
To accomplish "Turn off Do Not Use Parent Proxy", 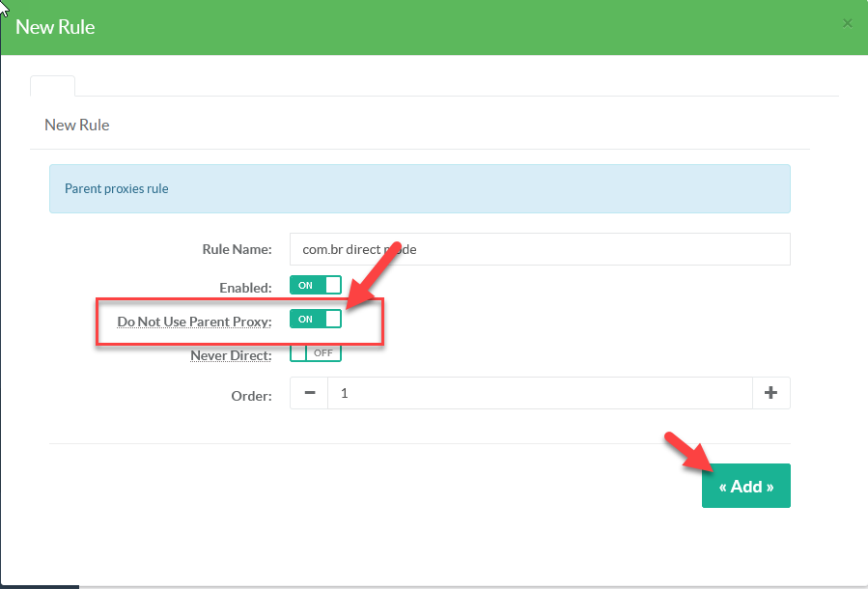I will pyautogui.click(x=315, y=320).
